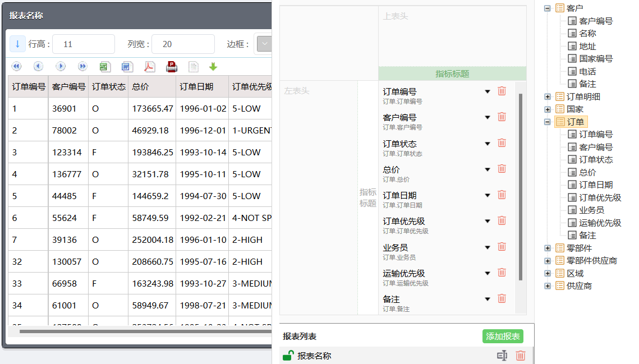Viewport: 639px width, 364px height.
Task: Click the 总价 column header in table
Action: click(x=152, y=86)
